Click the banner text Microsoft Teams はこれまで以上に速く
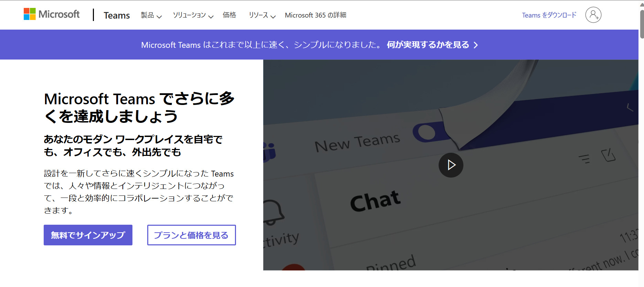644x287 pixels. coord(261,45)
